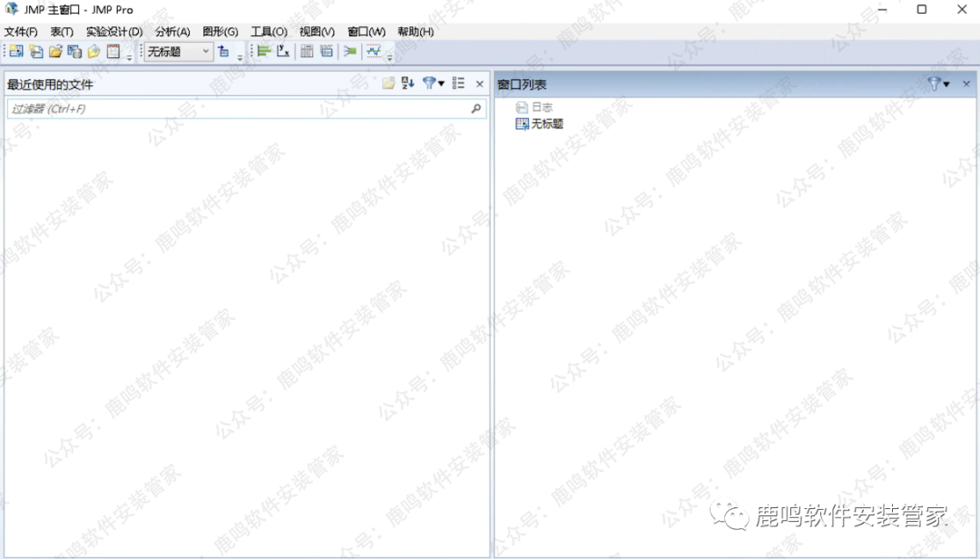
Task: Open the 实验设计(D) menu
Action: click(x=114, y=32)
